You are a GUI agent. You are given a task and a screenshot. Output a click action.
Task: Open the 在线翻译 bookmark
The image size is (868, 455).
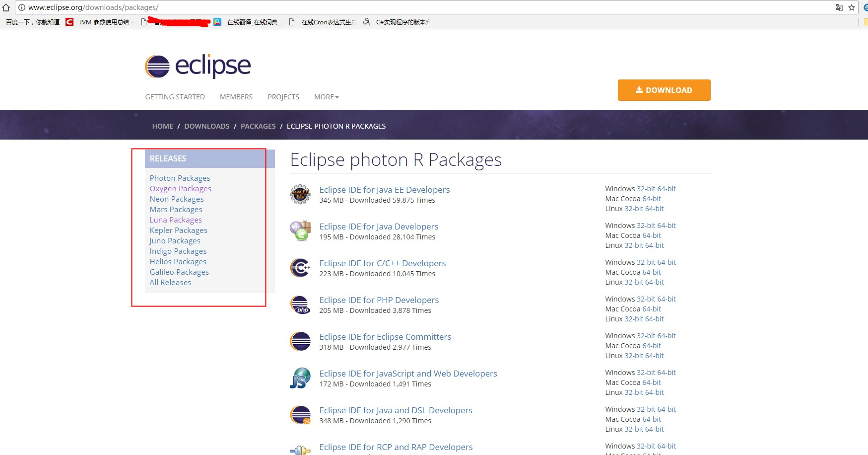point(247,22)
